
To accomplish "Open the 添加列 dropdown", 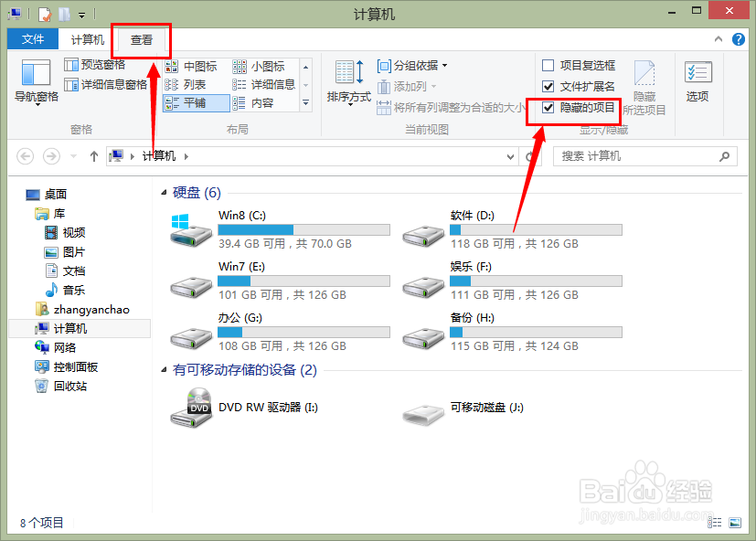I will [x=407, y=86].
